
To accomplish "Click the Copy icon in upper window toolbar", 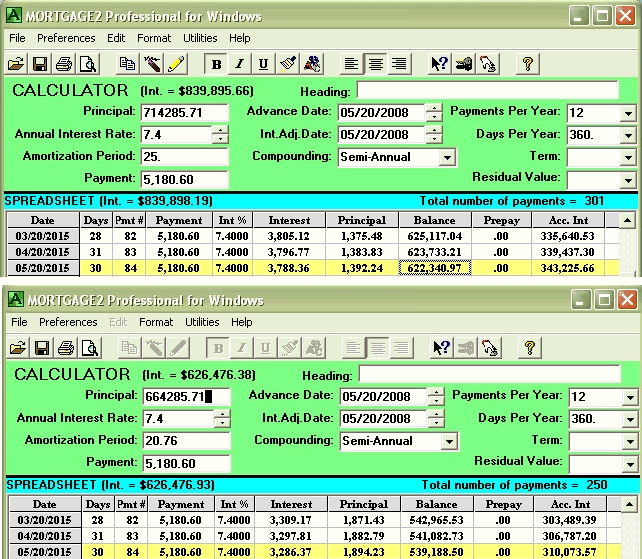I will tap(127, 64).
